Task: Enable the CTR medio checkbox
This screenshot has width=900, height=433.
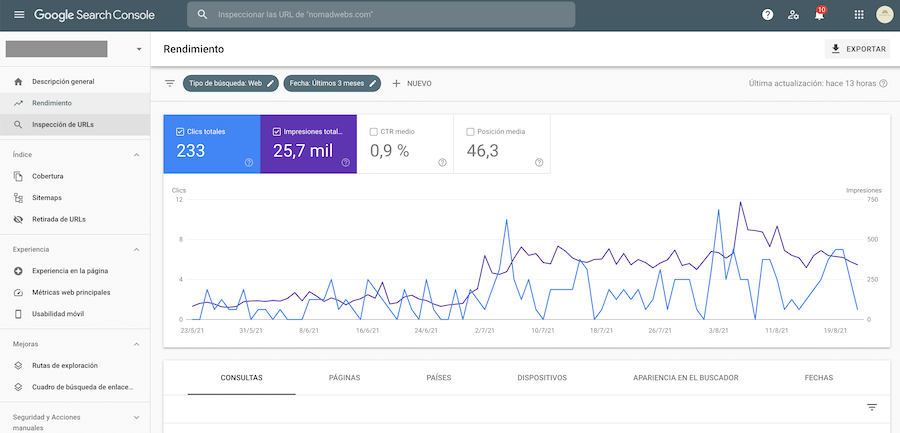Action: coord(373,132)
